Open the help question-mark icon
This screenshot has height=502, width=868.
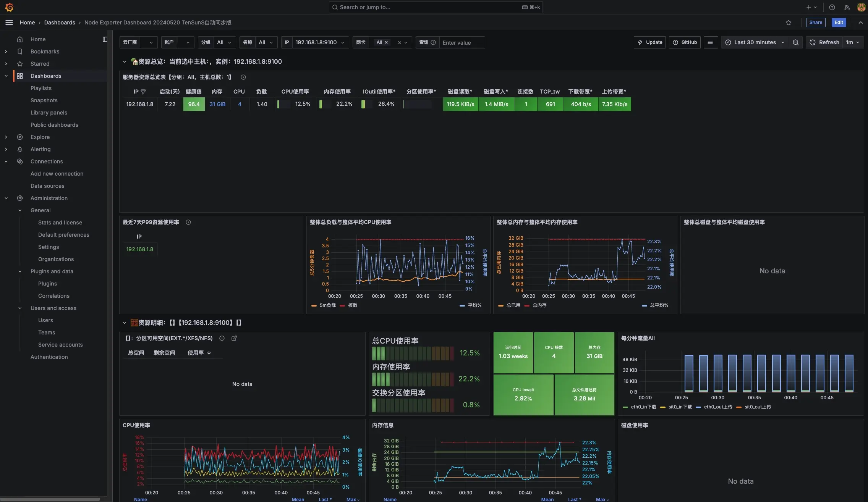point(832,7)
